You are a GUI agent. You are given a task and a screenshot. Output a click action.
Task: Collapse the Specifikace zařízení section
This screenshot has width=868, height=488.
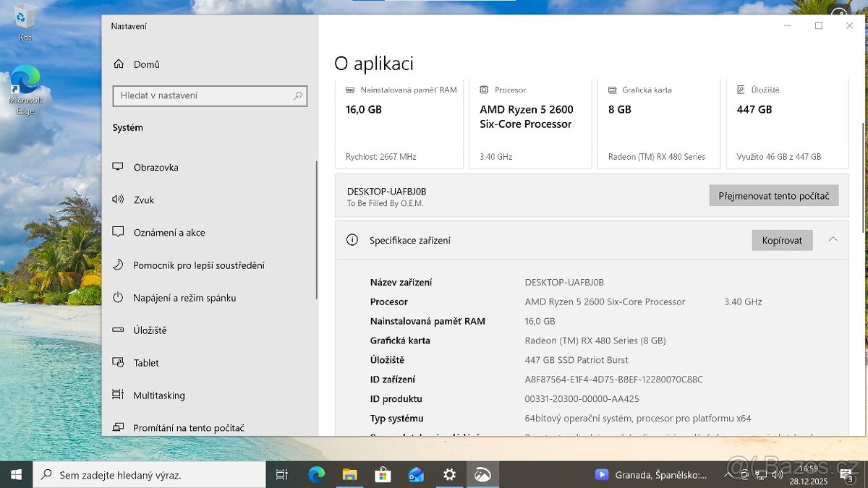pos(833,239)
